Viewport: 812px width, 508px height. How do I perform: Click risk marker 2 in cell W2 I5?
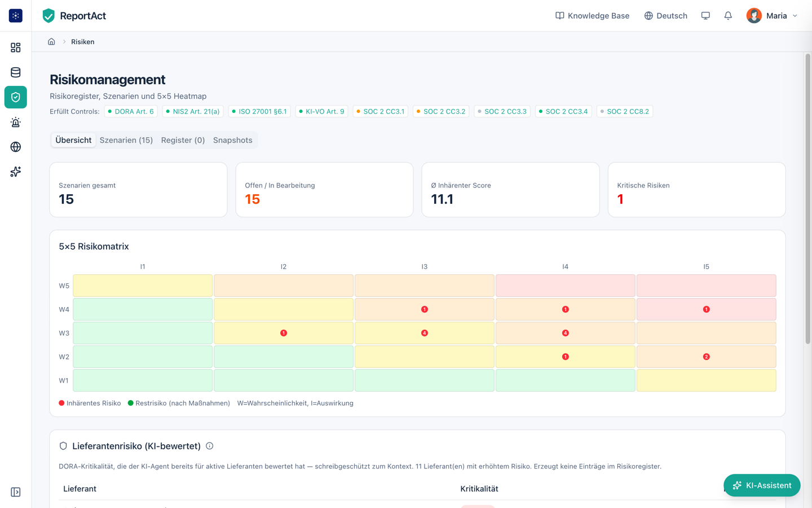point(707,357)
